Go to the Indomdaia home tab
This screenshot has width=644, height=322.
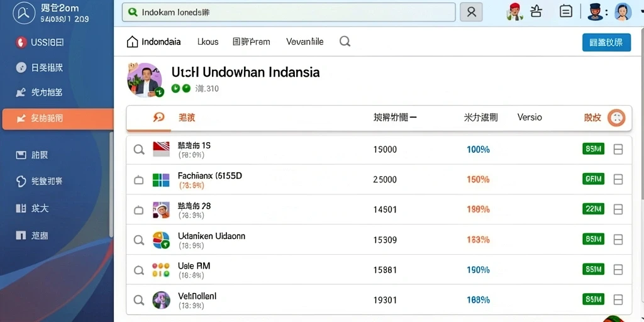[153, 42]
